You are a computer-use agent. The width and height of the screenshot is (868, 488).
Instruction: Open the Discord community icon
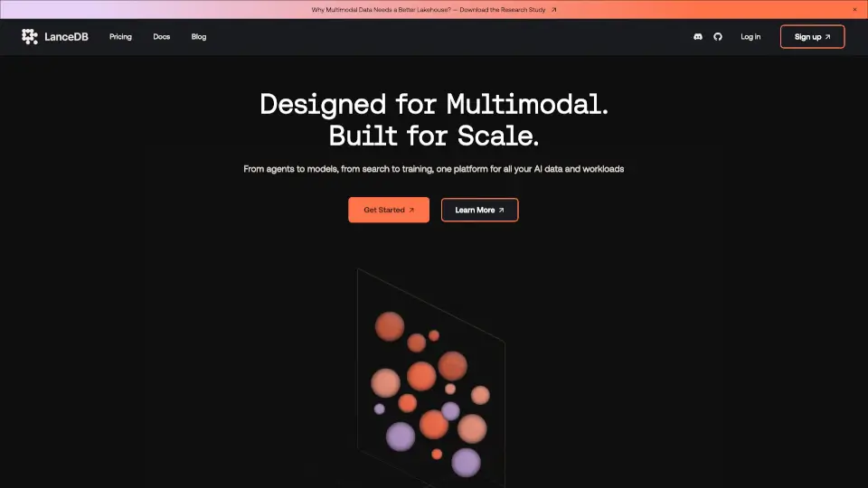pyautogui.click(x=697, y=37)
